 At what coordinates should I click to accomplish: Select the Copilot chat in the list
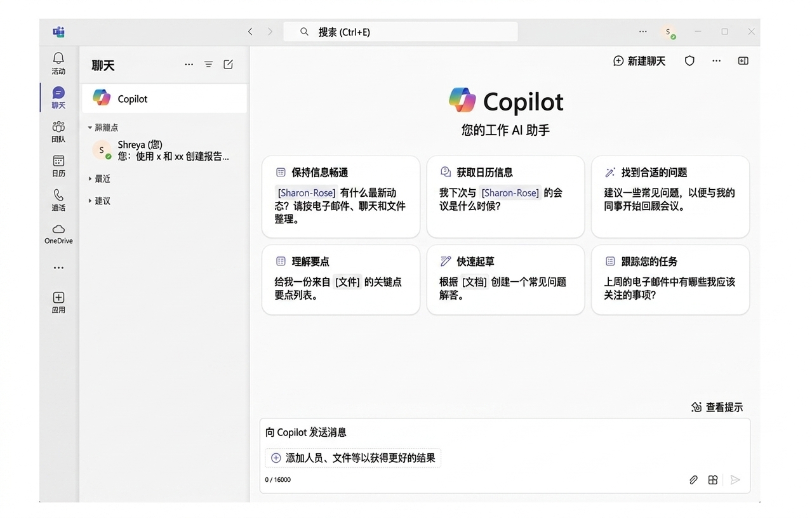pos(164,98)
